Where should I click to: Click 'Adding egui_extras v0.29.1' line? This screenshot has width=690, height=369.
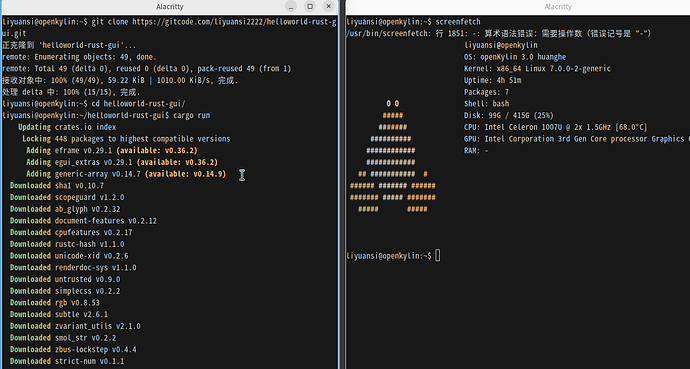(x=122, y=162)
